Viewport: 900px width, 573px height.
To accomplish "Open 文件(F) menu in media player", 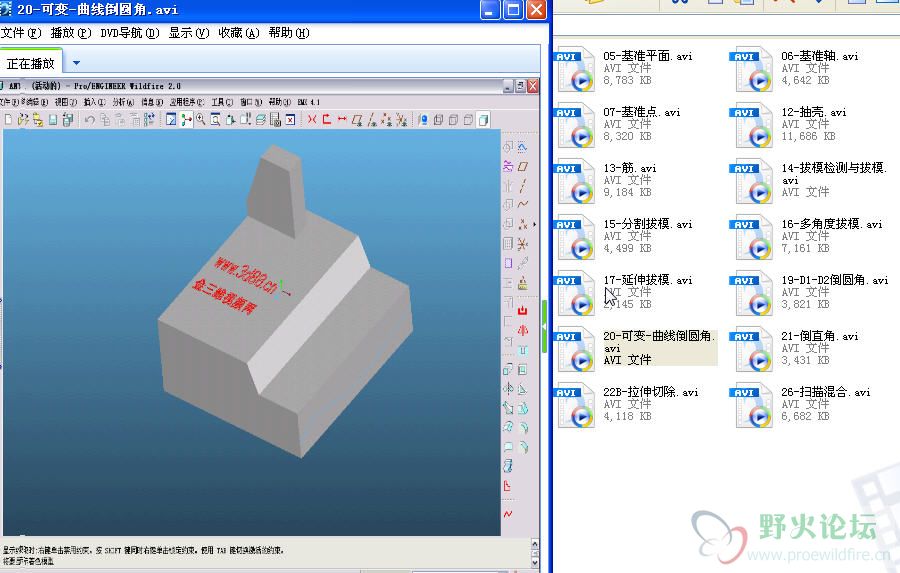I will [21, 33].
